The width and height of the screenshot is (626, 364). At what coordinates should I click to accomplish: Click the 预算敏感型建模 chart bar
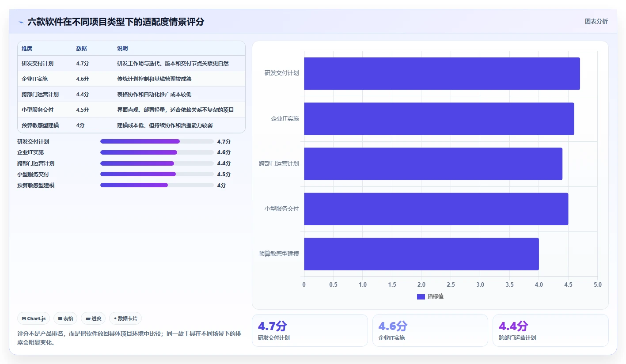[421, 254]
